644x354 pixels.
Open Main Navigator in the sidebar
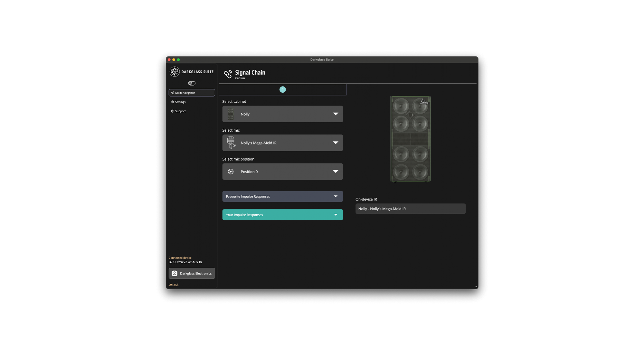192,93
